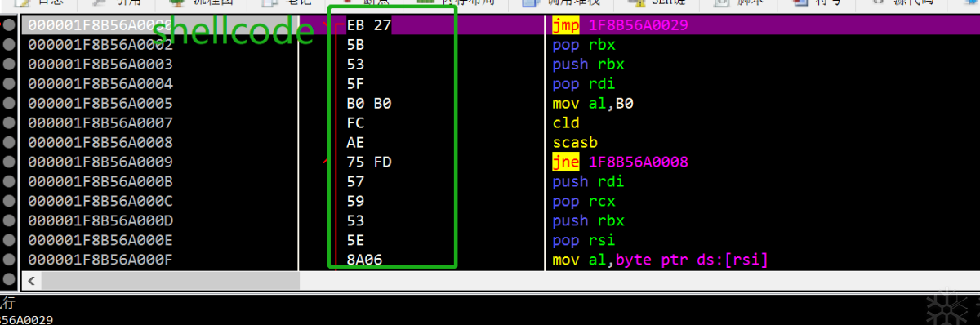Click the pop rsi instruction
Image resolution: width=980 pixels, height=325 pixels.
584,241
